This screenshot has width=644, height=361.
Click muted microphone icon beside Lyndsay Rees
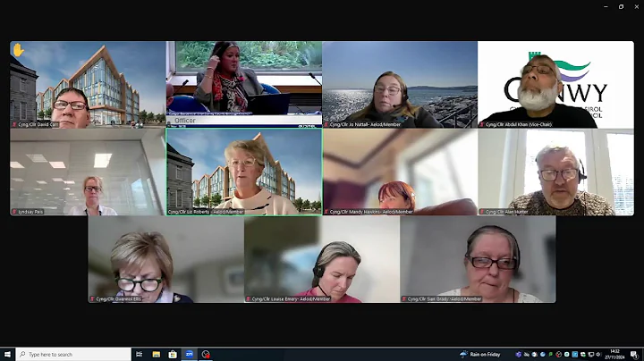click(x=15, y=212)
